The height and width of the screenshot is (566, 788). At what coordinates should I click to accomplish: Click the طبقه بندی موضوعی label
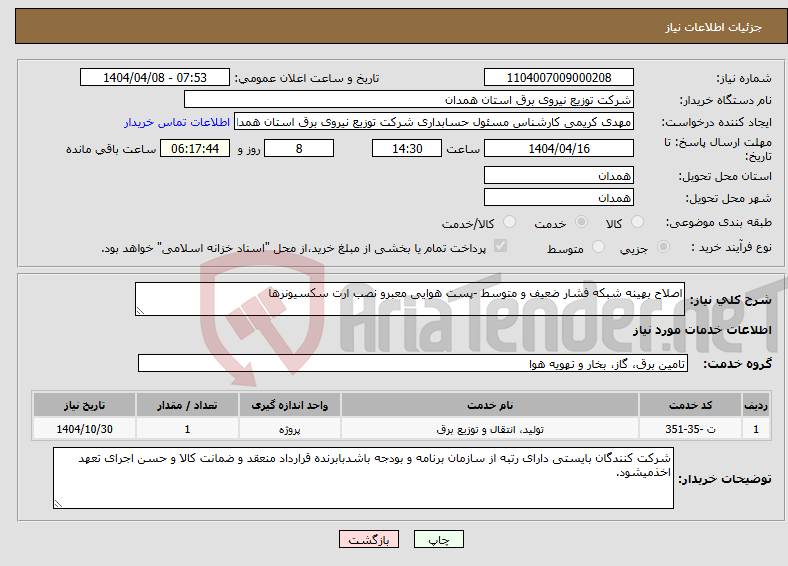(719, 222)
